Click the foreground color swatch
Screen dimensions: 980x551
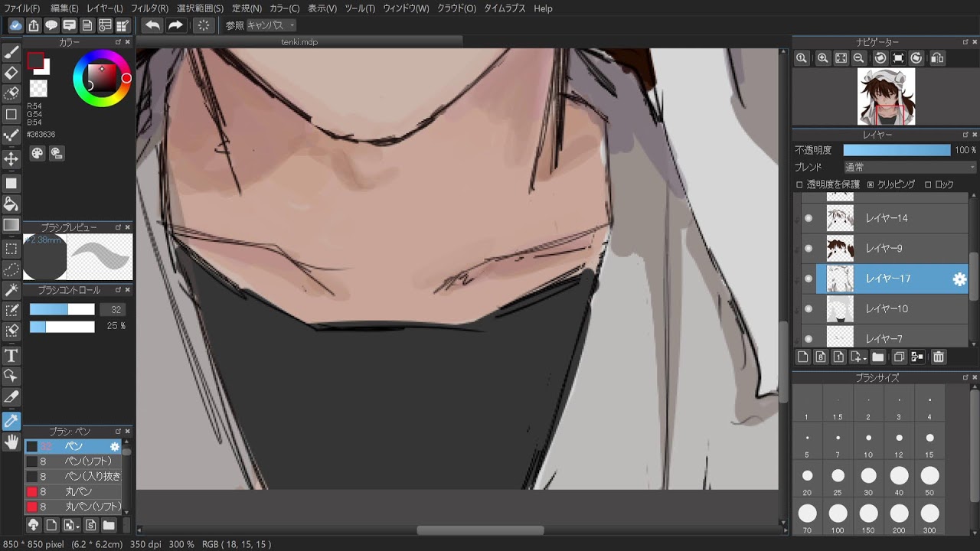(x=35, y=60)
